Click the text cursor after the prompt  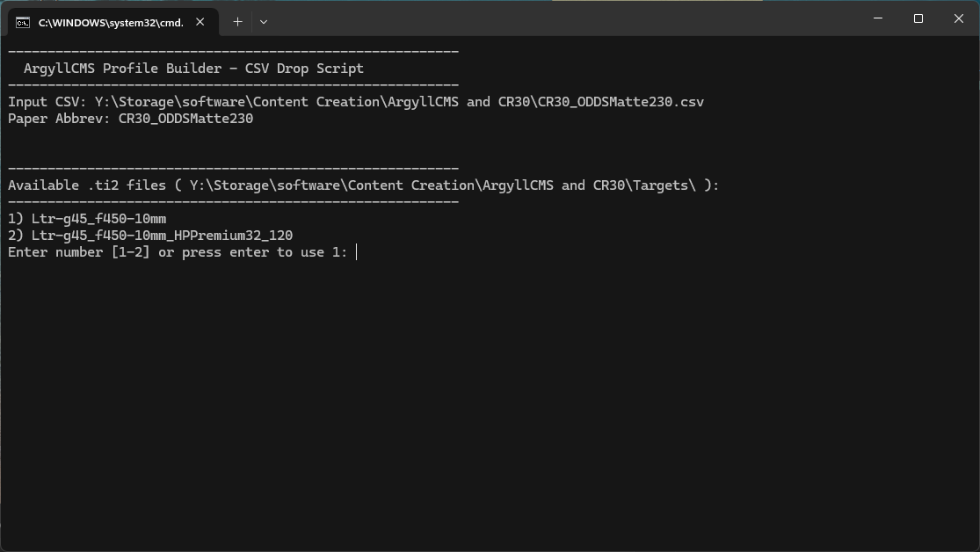tap(356, 252)
